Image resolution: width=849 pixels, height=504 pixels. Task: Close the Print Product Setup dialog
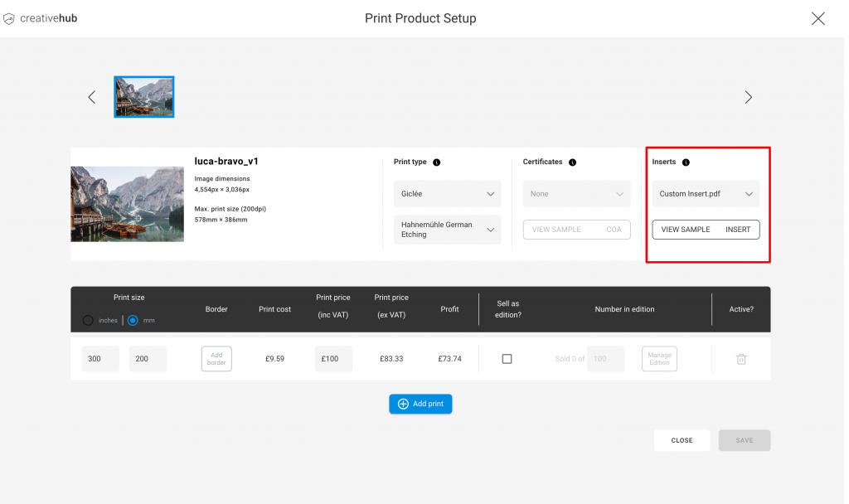(x=818, y=18)
